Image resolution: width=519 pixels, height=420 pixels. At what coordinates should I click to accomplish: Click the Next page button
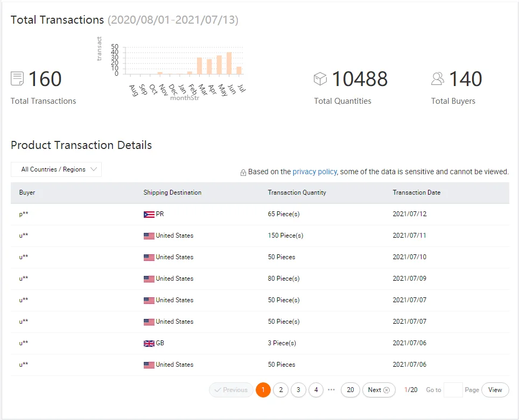coord(378,390)
